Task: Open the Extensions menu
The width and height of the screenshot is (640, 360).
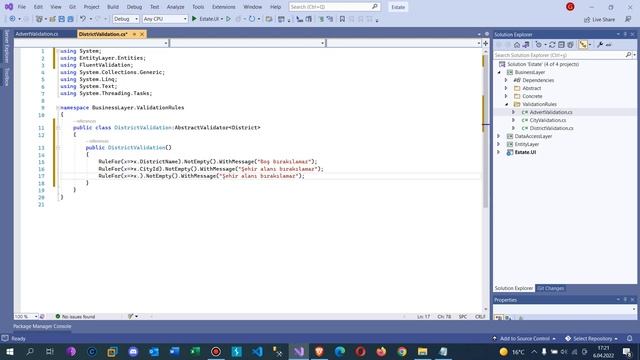Action: coord(224,7)
